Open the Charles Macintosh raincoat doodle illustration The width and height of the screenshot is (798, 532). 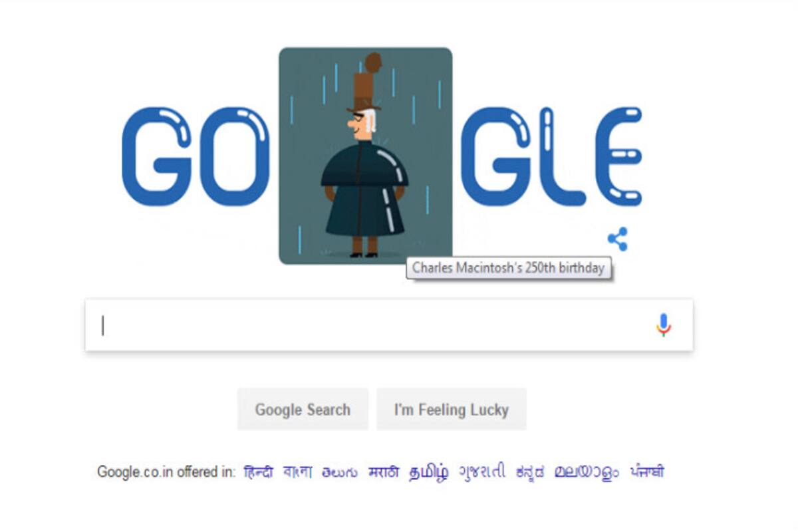(x=365, y=156)
